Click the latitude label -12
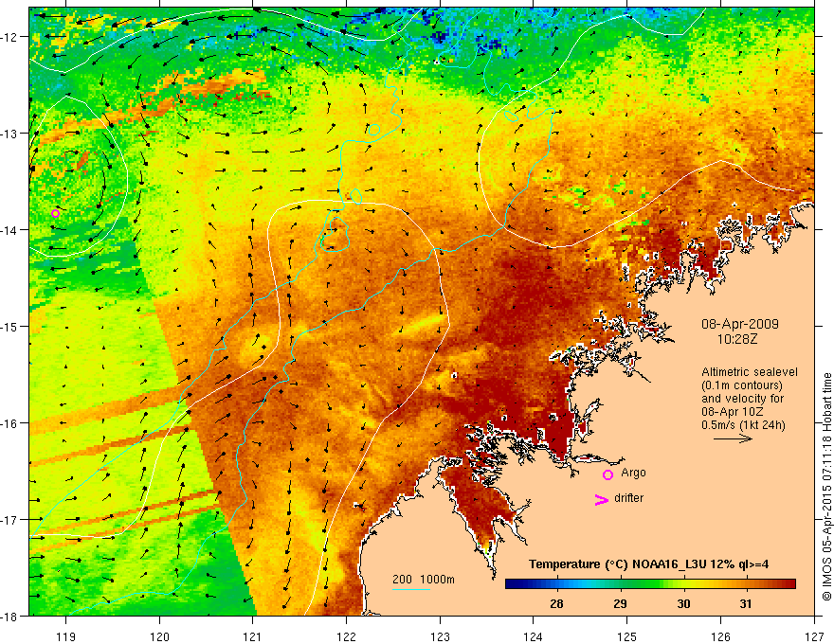The height and width of the screenshot is (644, 834). tap(11, 37)
